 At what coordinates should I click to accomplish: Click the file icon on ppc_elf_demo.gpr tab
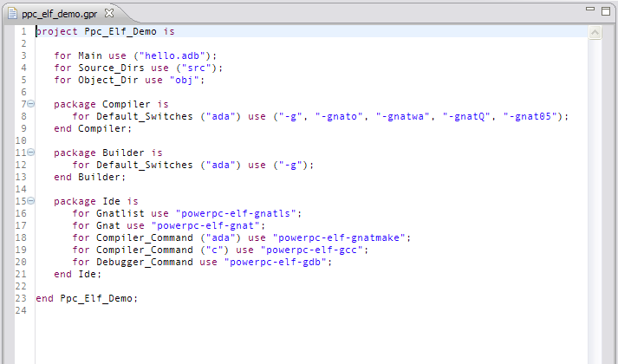point(13,13)
